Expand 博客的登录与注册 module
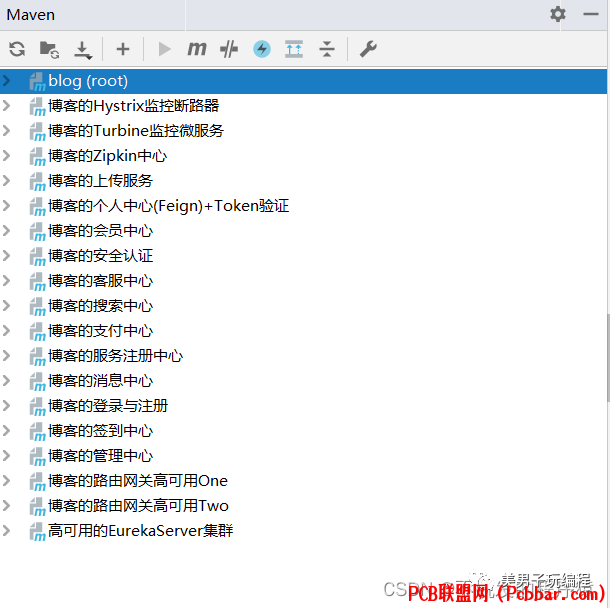 point(6,406)
